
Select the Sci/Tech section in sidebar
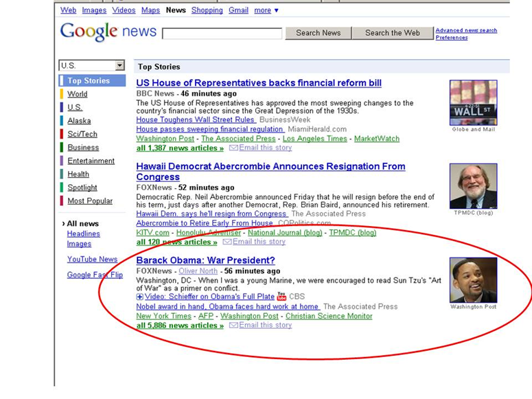(x=82, y=134)
